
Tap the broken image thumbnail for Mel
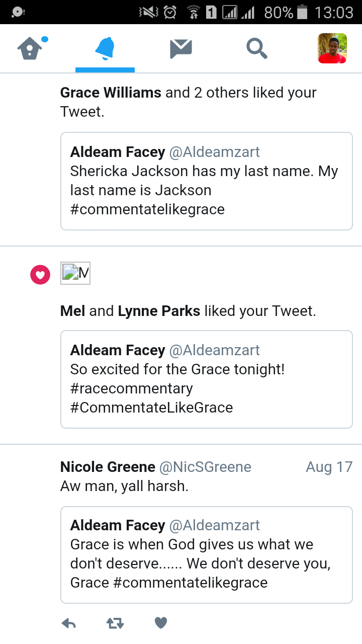[75, 273]
